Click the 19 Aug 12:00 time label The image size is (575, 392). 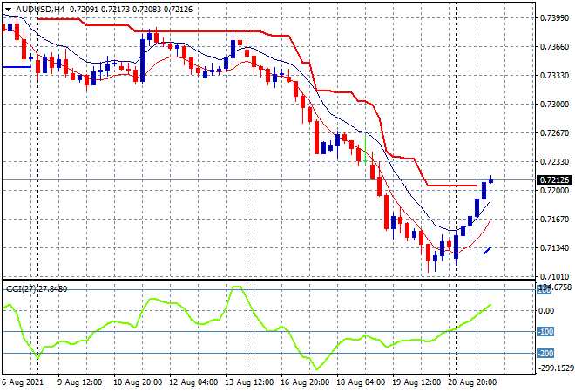416,382
